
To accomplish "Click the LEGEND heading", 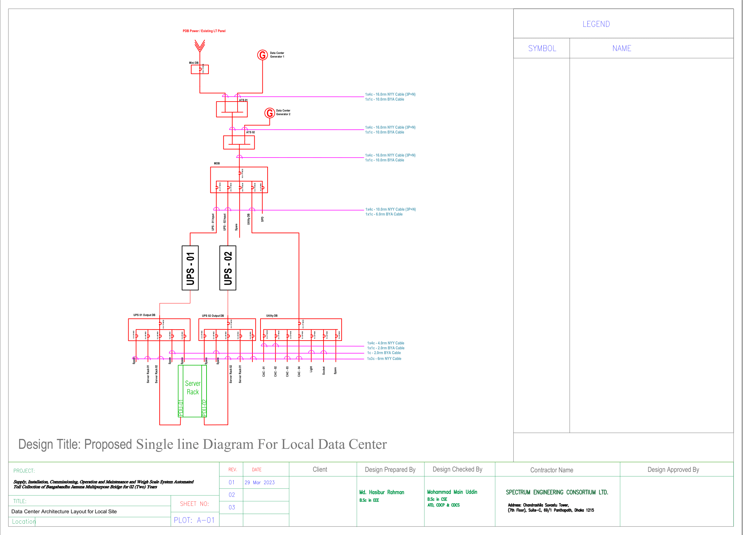I will coord(596,24).
